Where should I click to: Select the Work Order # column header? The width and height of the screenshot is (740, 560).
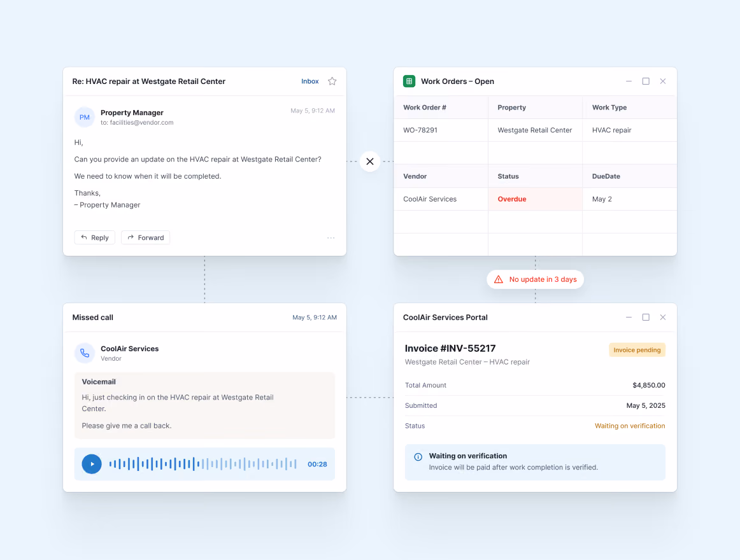coord(441,107)
